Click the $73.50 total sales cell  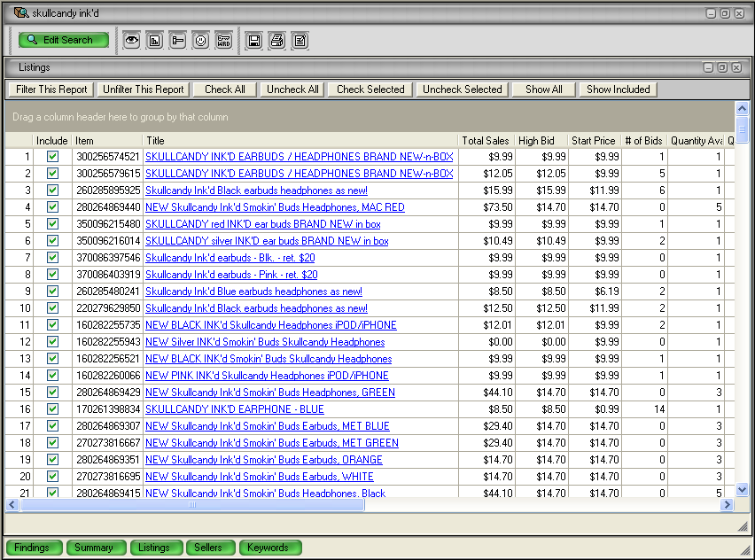(x=486, y=207)
